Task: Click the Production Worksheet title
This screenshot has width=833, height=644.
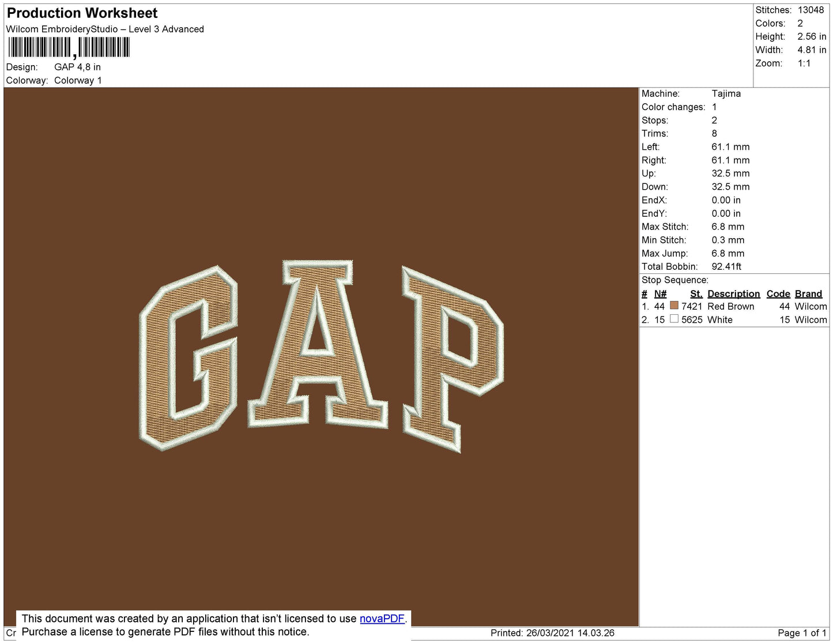Action: (x=82, y=13)
